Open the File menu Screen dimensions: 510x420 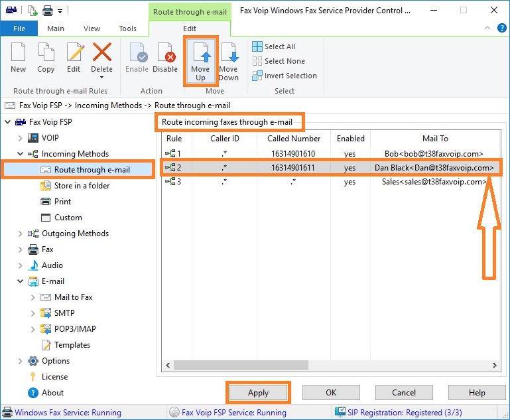pos(19,29)
